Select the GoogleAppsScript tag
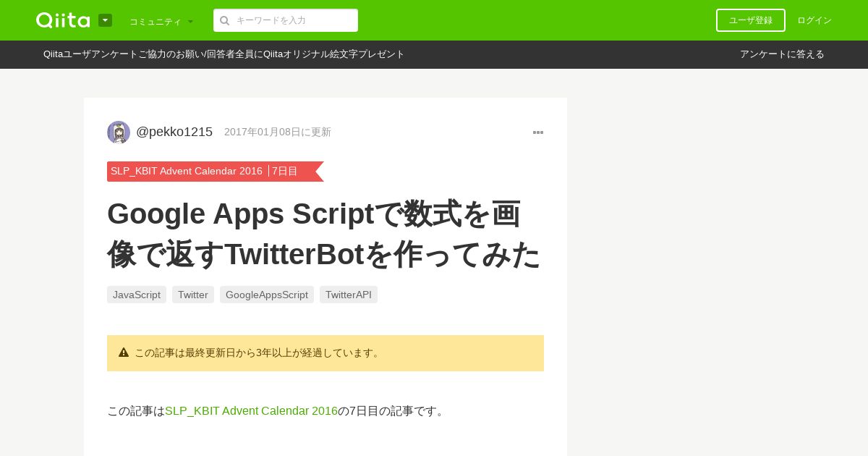Screen dimensions: 868x456 [x=267, y=295]
